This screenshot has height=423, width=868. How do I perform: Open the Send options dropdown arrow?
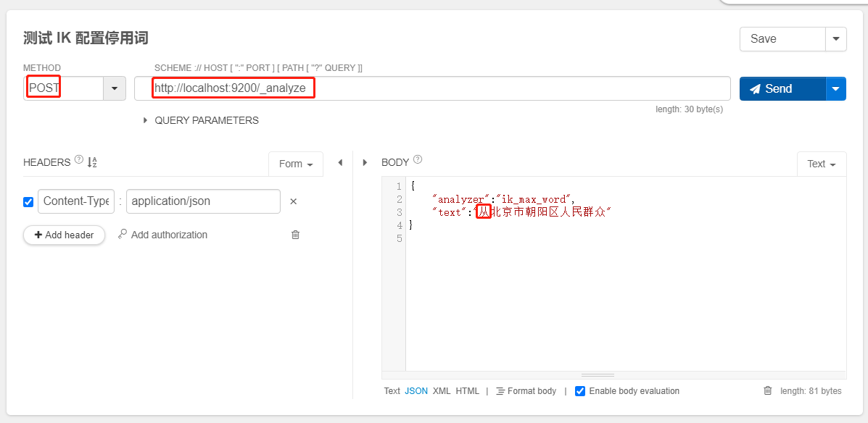coord(836,88)
